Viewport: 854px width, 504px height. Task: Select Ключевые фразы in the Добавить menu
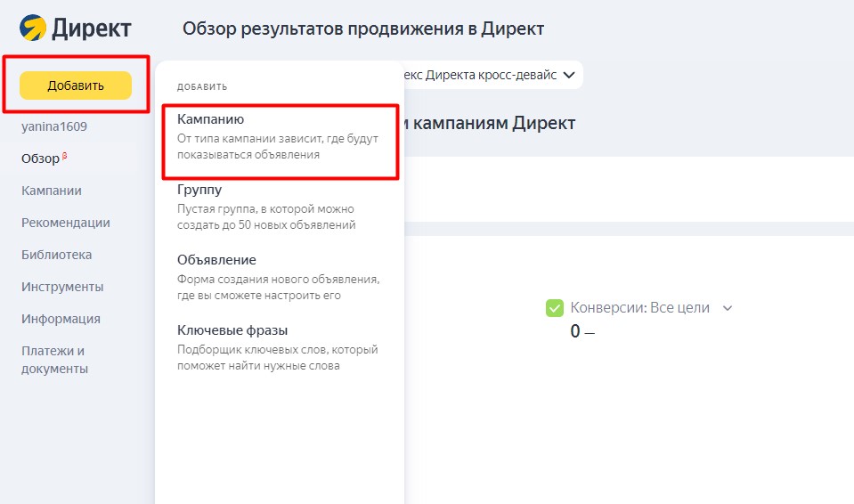pyautogui.click(x=280, y=347)
